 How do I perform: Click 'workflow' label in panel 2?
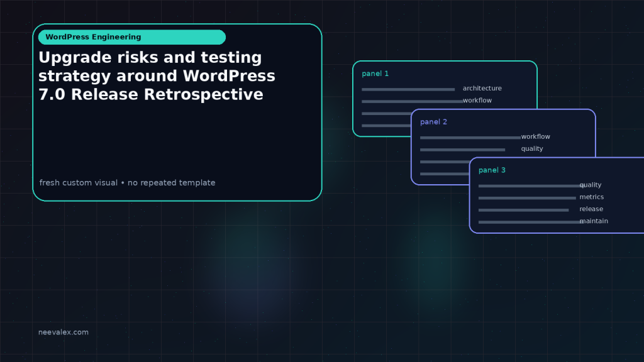(536, 136)
